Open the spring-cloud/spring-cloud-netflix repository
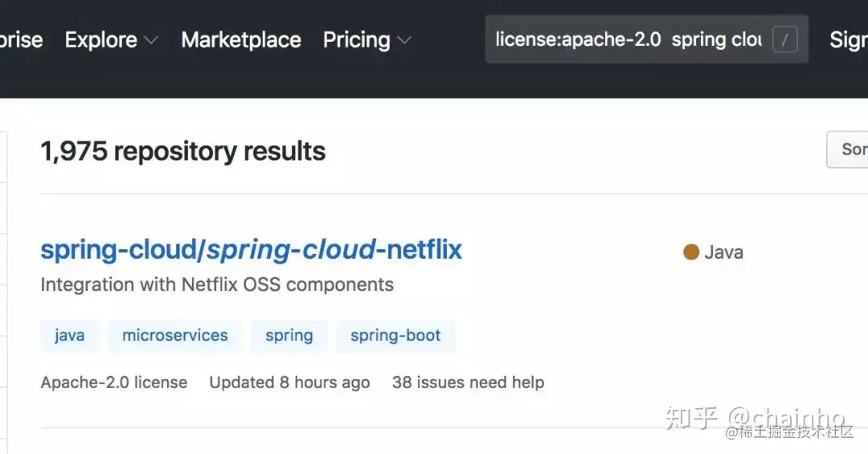868x454 pixels. (x=251, y=250)
